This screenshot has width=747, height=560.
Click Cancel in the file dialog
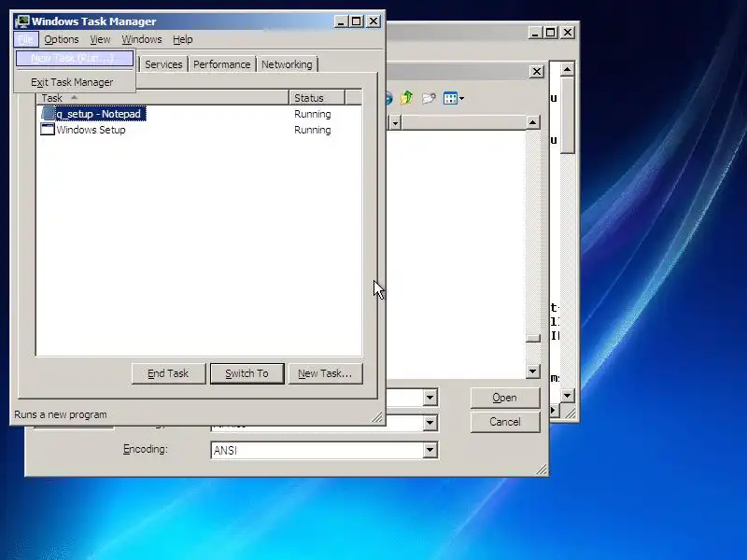[x=505, y=422]
